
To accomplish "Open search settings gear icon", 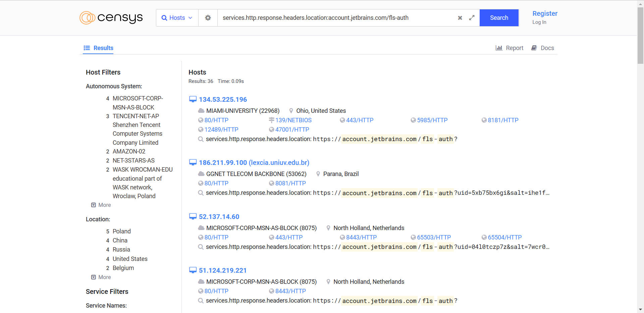I will (x=208, y=18).
